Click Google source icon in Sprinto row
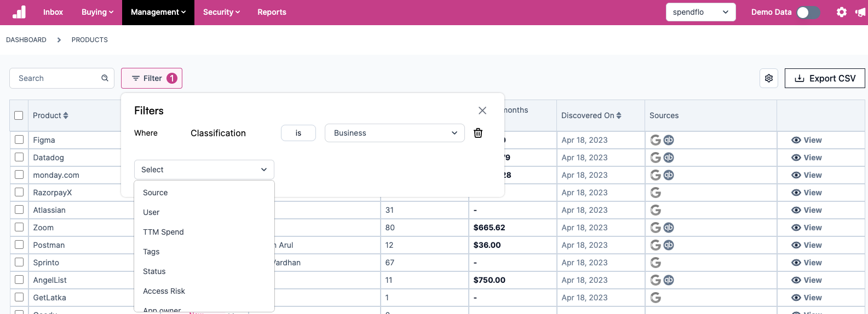The image size is (868, 314). click(656, 263)
